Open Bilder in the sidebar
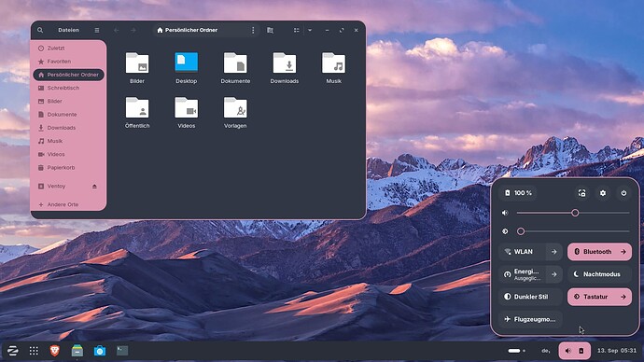Image resolution: width=644 pixels, height=362 pixels. (x=68, y=101)
